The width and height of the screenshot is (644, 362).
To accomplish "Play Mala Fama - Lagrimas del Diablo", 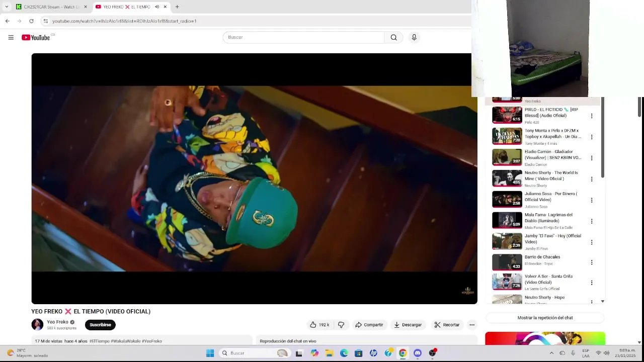I will click(x=507, y=221).
